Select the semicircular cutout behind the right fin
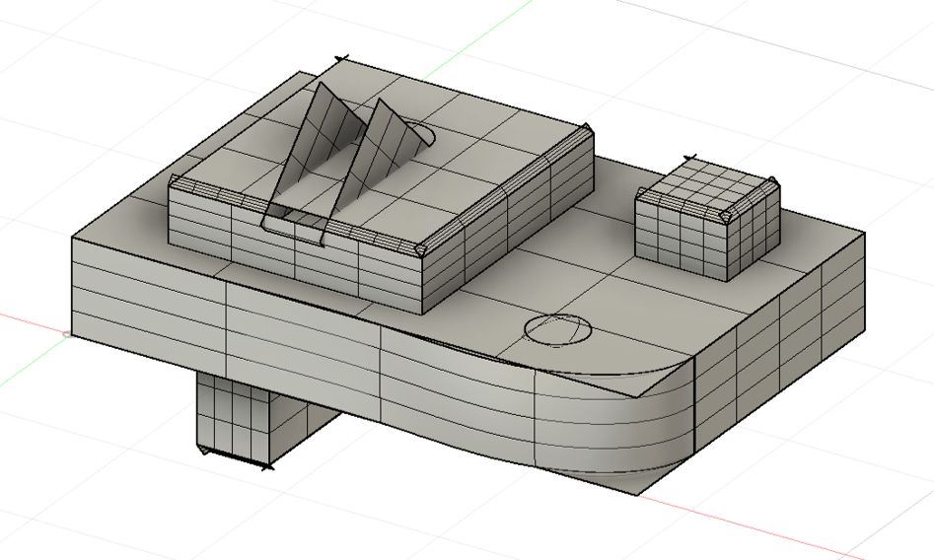Viewport: 934px width, 560px height. click(x=424, y=135)
